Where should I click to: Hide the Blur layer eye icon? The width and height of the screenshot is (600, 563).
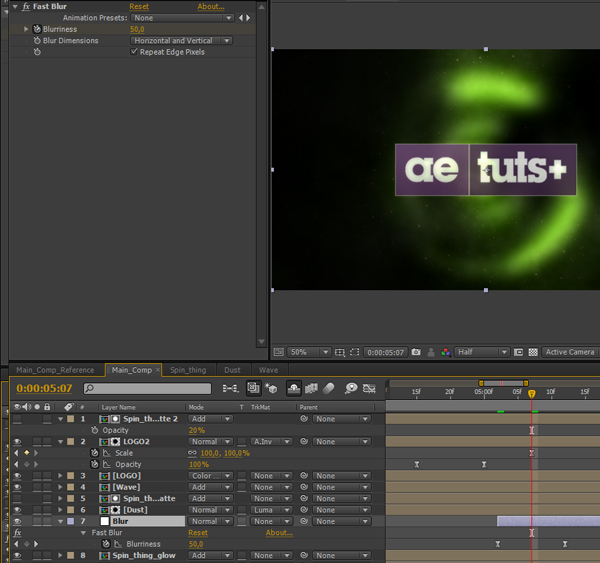pos(17,521)
